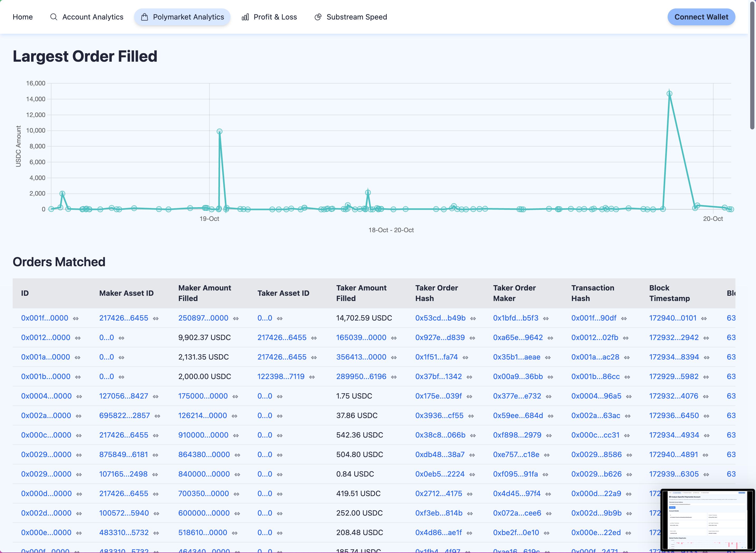Image resolution: width=756 pixels, height=553 pixels.
Task: Click the Connect Wallet button
Action: tap(701, 17)
